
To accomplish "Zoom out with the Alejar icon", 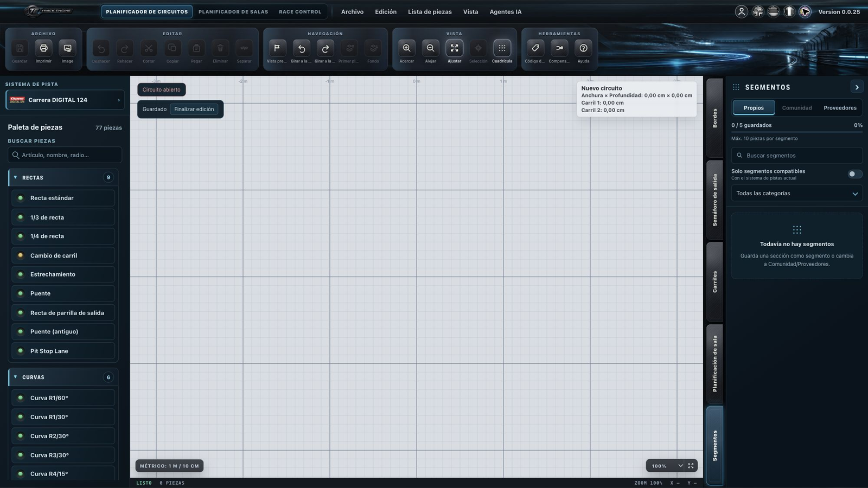I will tap(430, 48).
